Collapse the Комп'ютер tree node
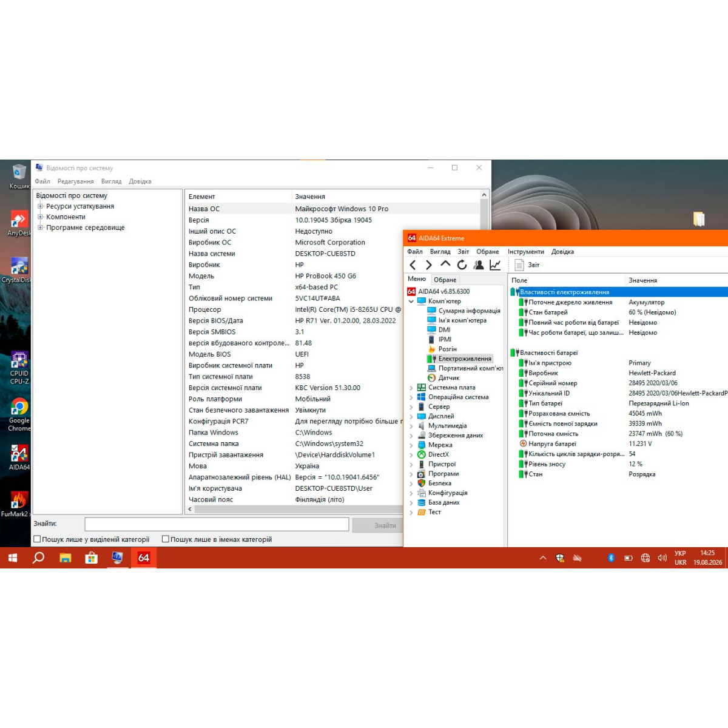The height and width of the screenshot is (728, 728). (411, 301)
